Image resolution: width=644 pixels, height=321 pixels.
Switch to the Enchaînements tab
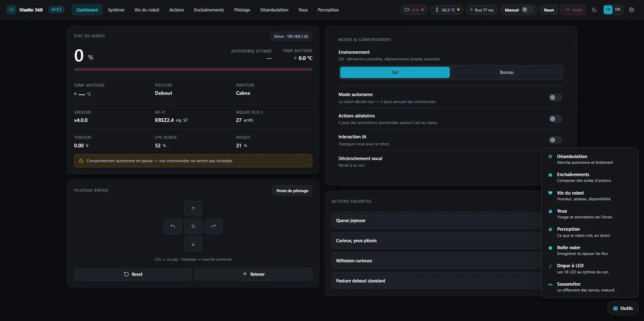(x=209, y=10)
